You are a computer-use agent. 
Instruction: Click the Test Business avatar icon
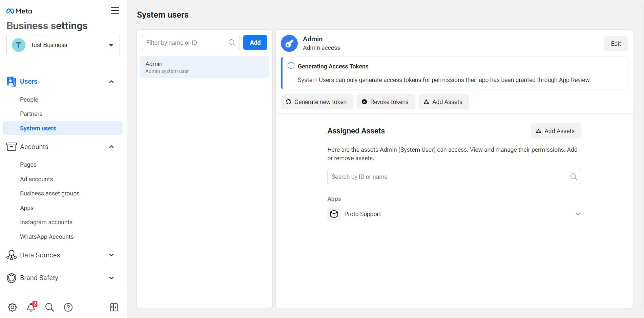(19, 45)
